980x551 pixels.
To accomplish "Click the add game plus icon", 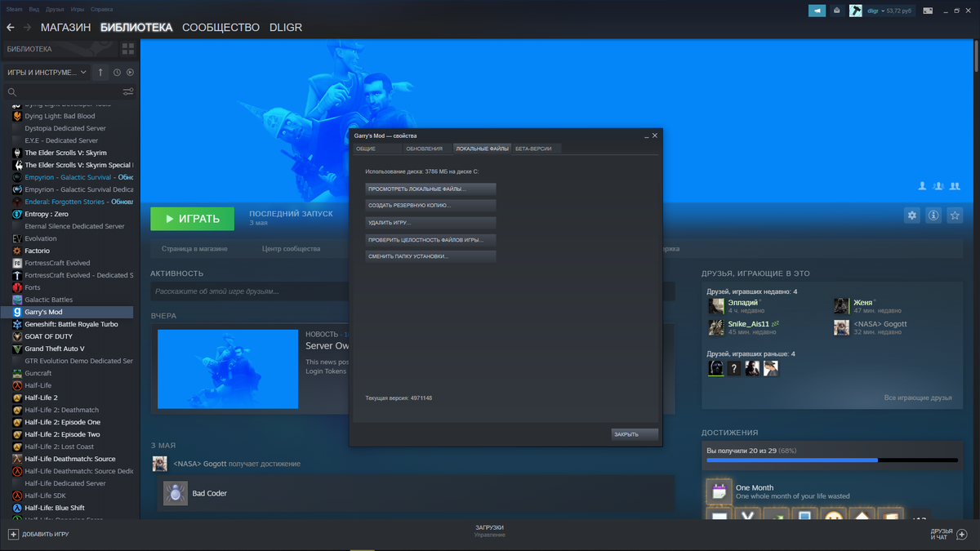I will 13,534.
